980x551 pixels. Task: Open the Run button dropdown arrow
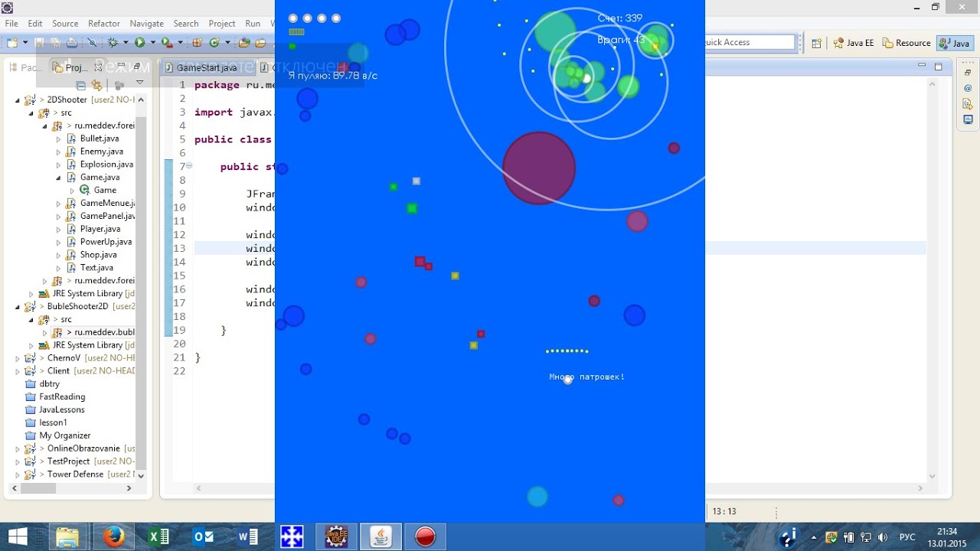coord(152,43)
